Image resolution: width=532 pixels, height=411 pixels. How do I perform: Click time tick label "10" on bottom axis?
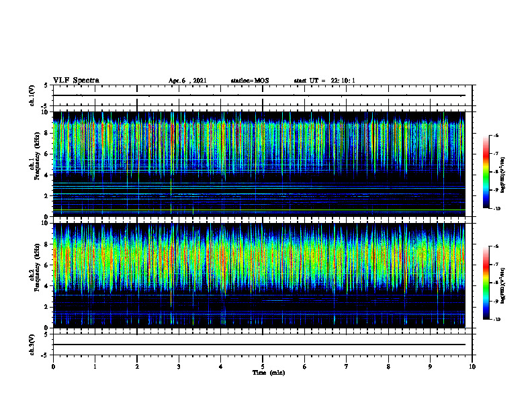tap(472, 367)
